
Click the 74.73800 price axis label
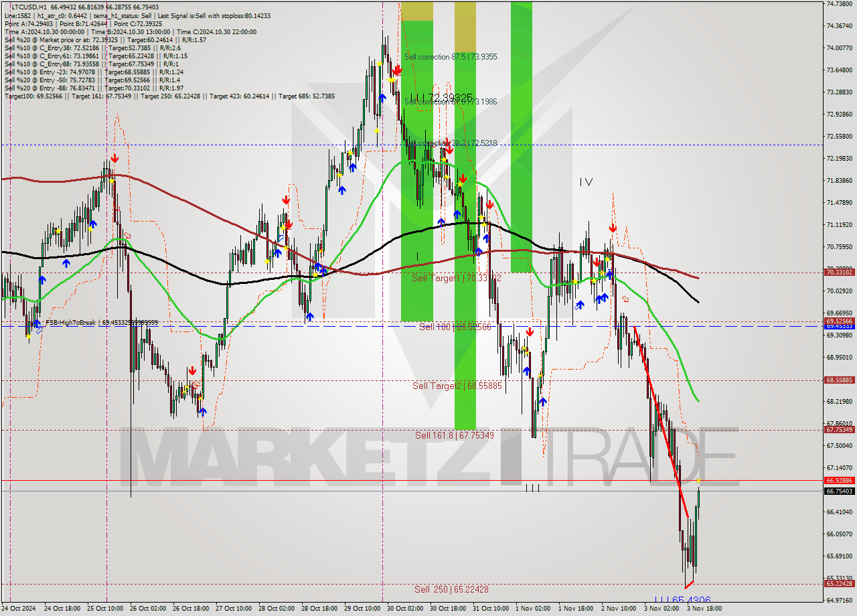[839, 3]
